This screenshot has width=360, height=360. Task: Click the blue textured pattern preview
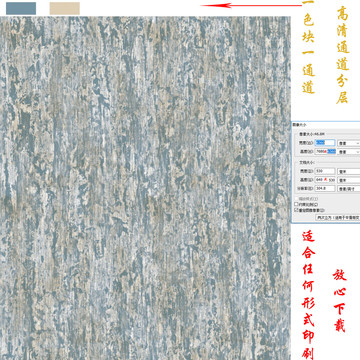(145, 188)
